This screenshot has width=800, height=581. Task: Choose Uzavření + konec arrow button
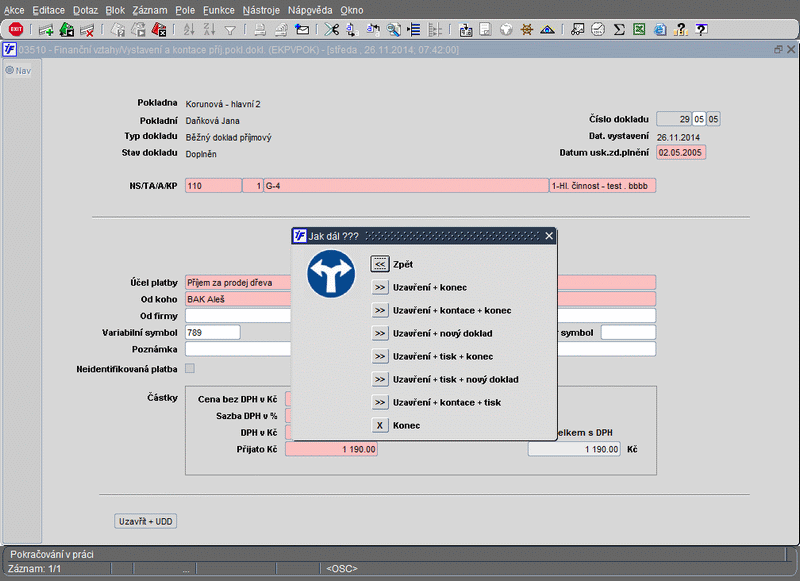pyautogui.click(x=379, y=287)
